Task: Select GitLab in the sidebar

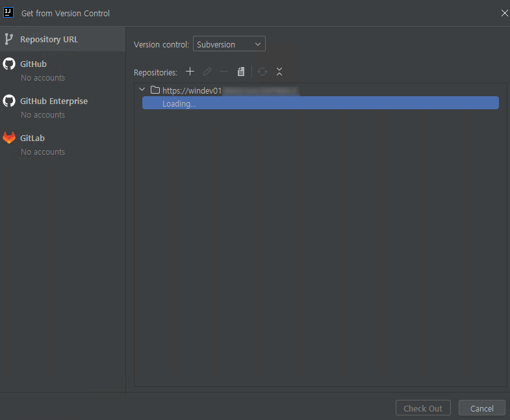Action: (x=62, y=144)
